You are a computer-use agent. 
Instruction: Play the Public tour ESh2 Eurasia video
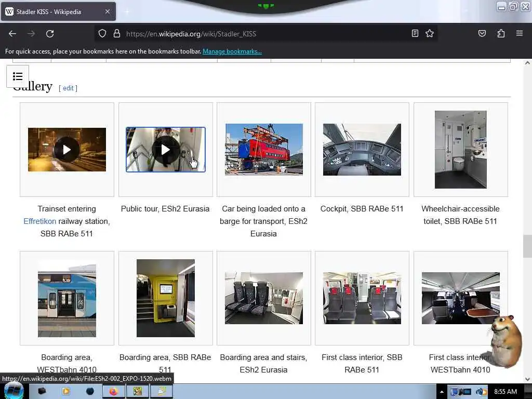pyautogui.click(x=166, y=150)
